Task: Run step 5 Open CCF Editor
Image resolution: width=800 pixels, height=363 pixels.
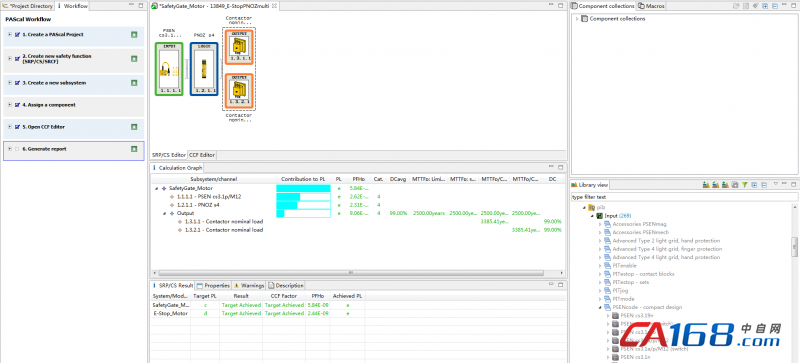Action: (134, 127)
